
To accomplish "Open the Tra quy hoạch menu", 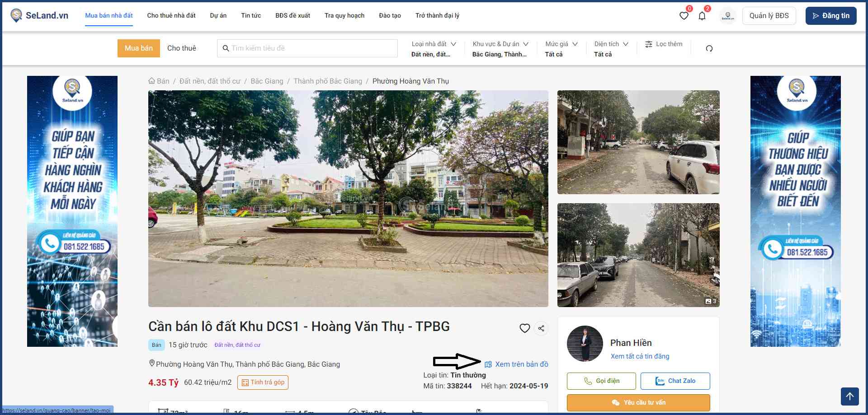I will 344,15.
